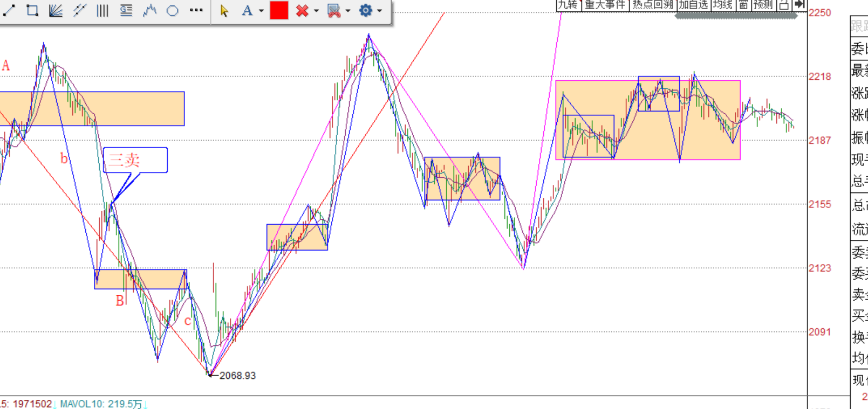Activate the yellow arrow pointer tool
The width and height of the screenshot is (868, 409).
[x=224, y=10]
